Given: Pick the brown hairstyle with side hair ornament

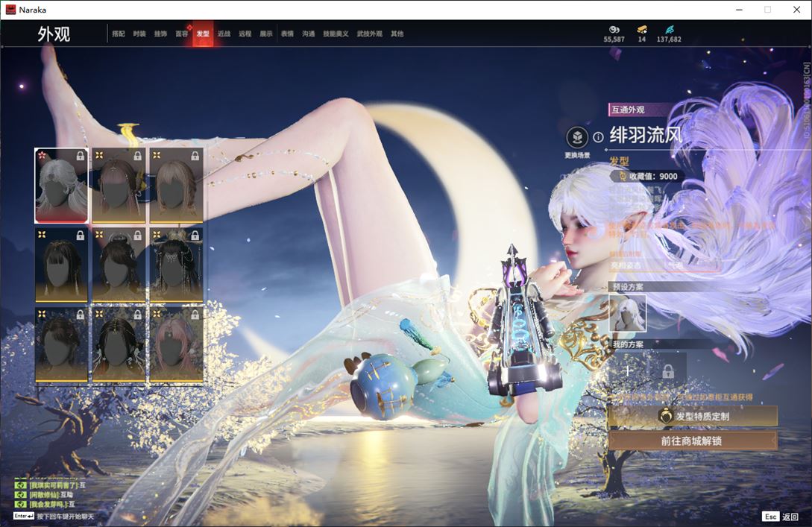Looking at the screenshot, I should [119, 186].
